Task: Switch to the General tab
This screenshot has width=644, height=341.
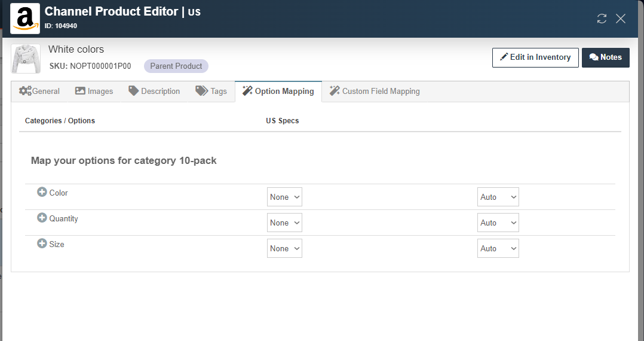Action: (x=39, y=92)
